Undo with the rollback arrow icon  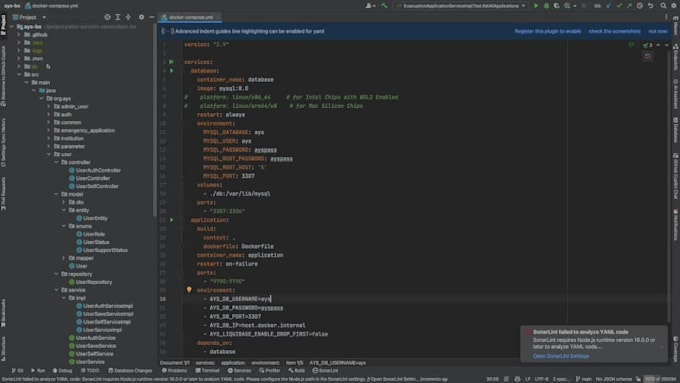click(651, 6)
